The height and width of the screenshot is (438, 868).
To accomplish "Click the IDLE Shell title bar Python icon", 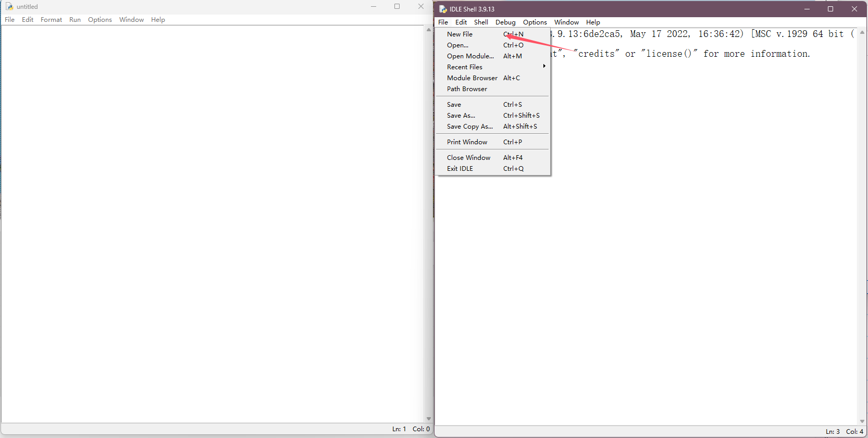I will pyautogui.click(x=443, y=9).
